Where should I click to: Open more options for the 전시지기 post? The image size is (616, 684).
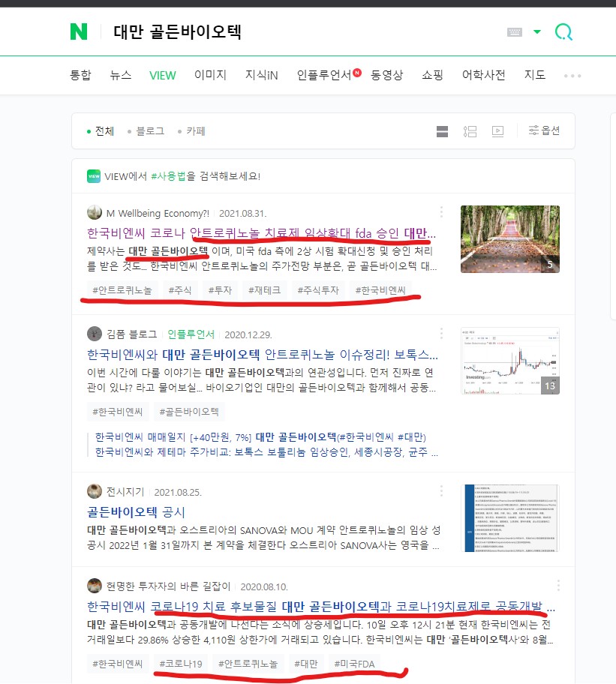(x=441, y=490)
